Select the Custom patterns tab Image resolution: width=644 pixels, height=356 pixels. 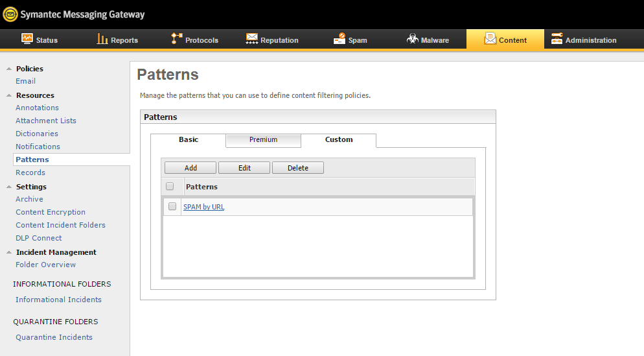[339, 140]
